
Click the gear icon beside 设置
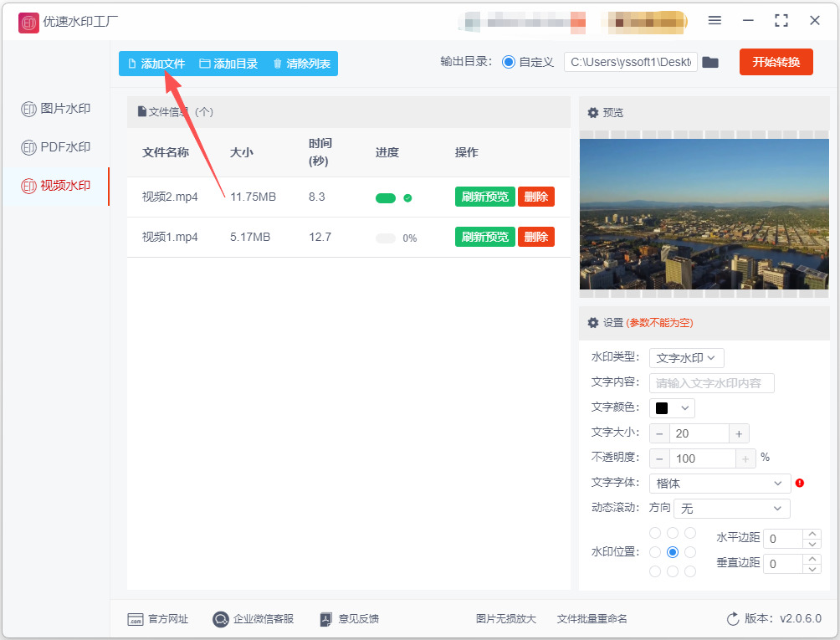click(592, 322)
